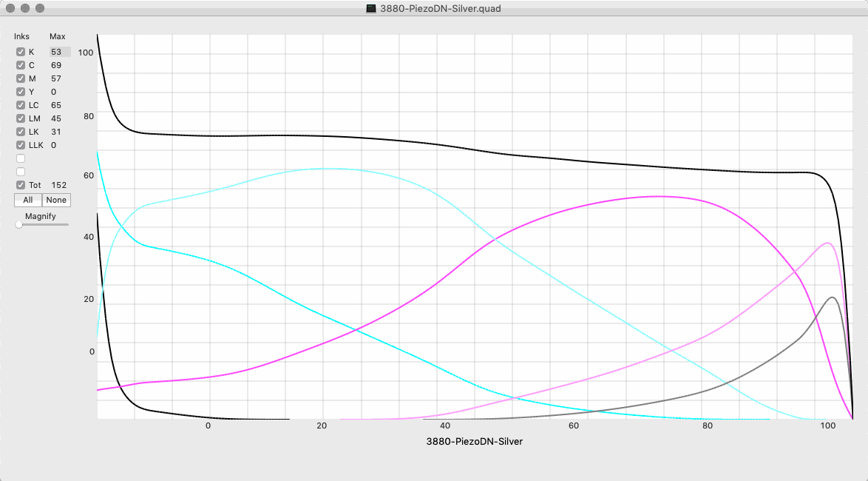Click the y-axis label 80
868x481 pixels.
click(89, 116)
